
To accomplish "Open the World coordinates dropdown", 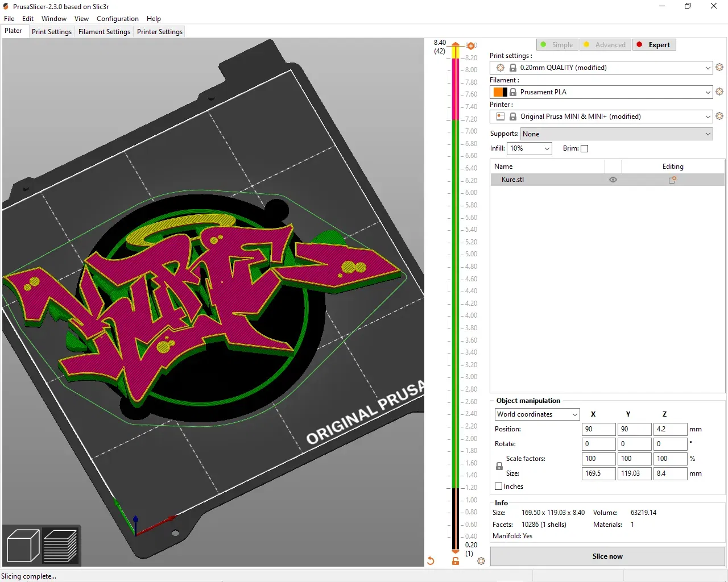I will point(537,414).
